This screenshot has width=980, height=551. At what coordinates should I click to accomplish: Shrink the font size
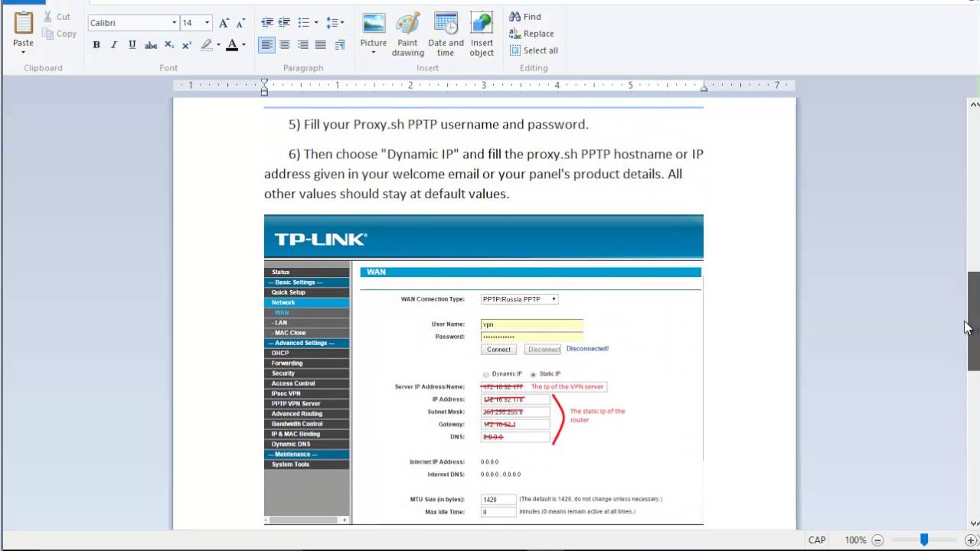[240, 23]
